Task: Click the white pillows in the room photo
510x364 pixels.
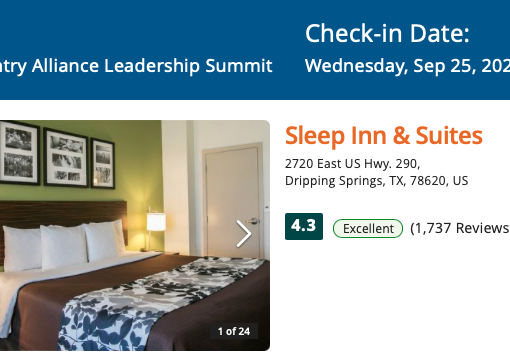Action: point(63,245)
